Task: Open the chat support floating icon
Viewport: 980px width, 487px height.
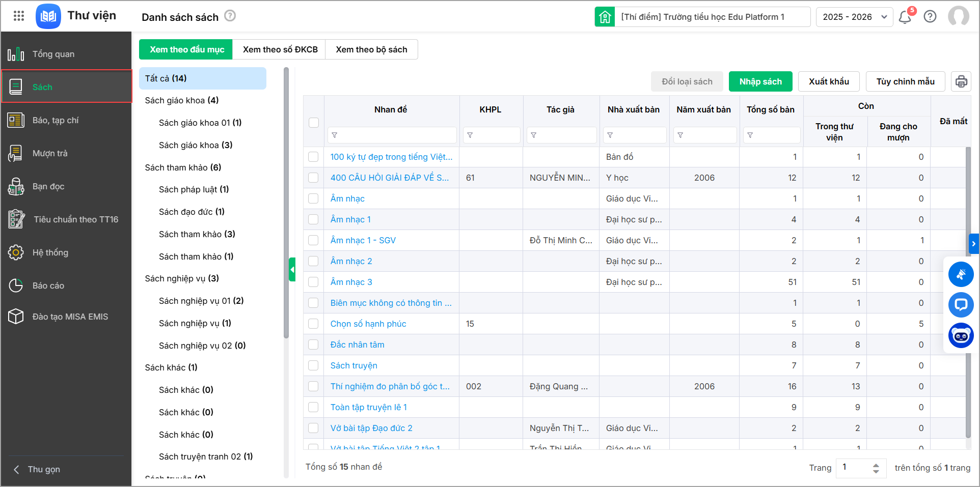Action: pos(961,305)
